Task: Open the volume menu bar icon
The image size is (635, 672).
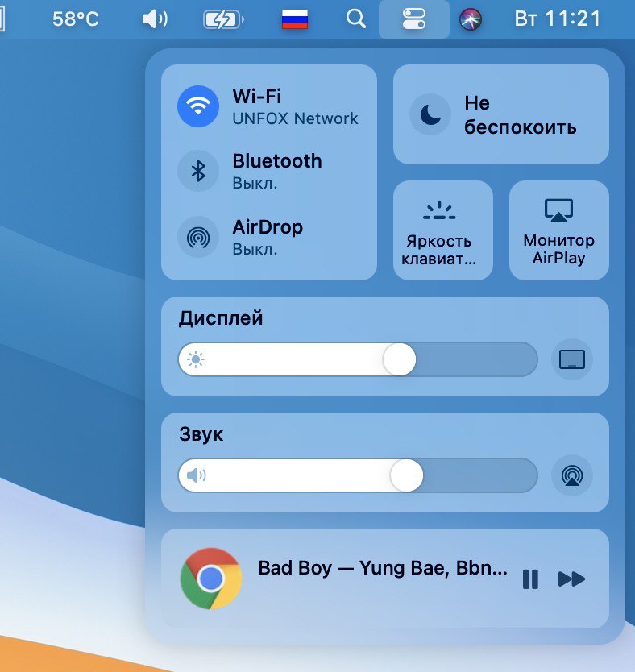Action: click(x=155, y=19)
